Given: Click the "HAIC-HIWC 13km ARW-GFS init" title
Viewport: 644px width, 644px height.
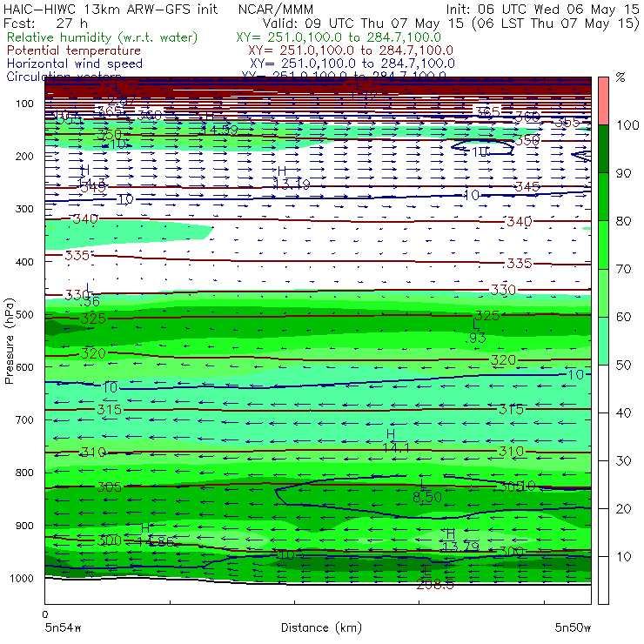Looking at the screenshot, I should tap(110, 10).
